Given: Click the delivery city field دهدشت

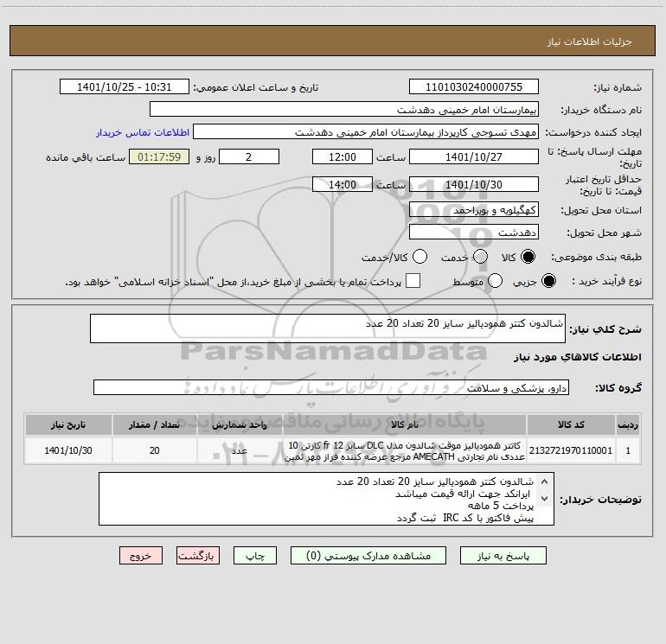Looking at the screenshot, I should [474, 233].
